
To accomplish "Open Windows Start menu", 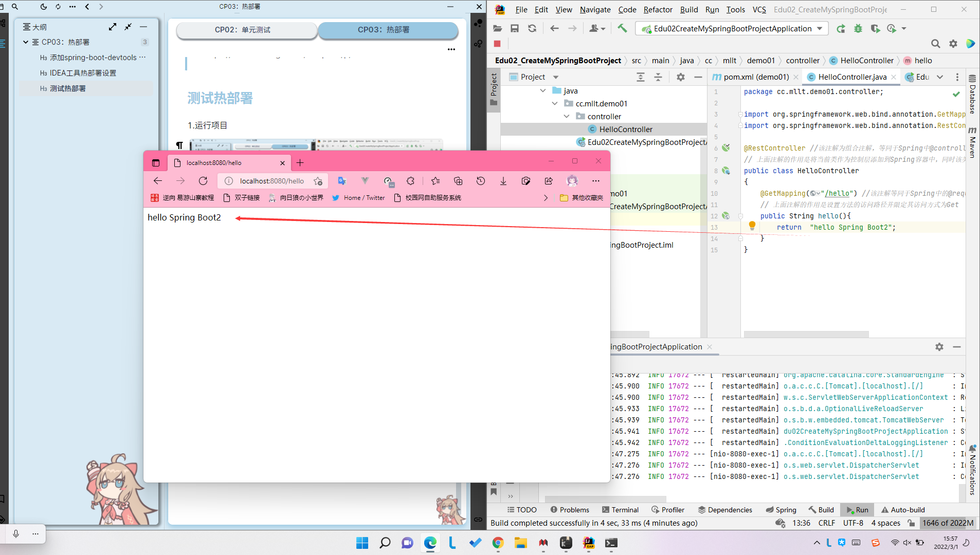I will click(x=362, y=543).
